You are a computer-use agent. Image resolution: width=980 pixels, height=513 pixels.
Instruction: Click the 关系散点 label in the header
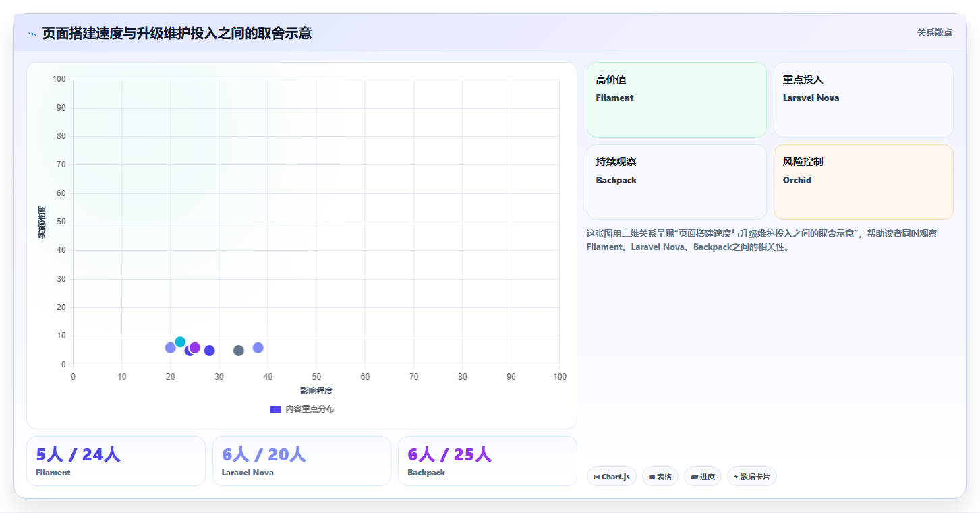click(x=935, y=32)
